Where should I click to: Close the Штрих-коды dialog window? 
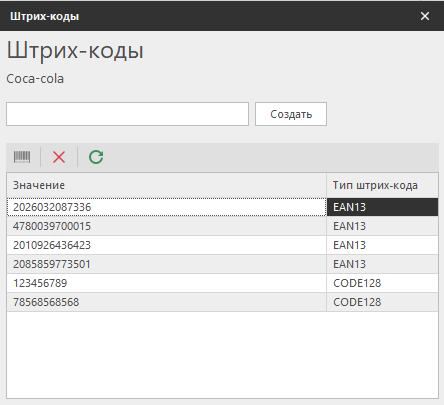tap(425, 16)
